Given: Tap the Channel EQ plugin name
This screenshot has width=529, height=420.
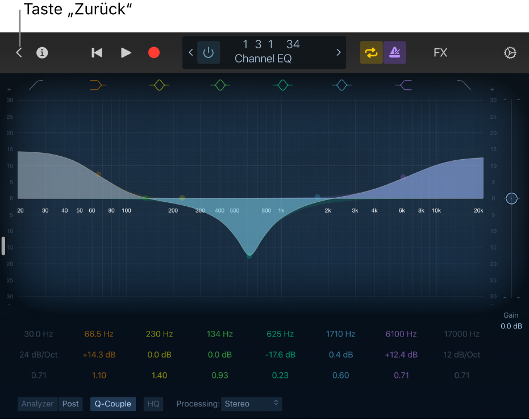Looking at the screenshot, I should pyautogui.click(x=263, y=59).
